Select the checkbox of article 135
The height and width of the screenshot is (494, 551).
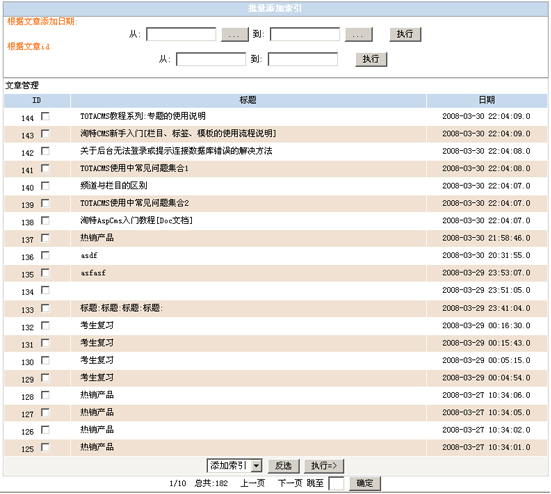point(45,273)
